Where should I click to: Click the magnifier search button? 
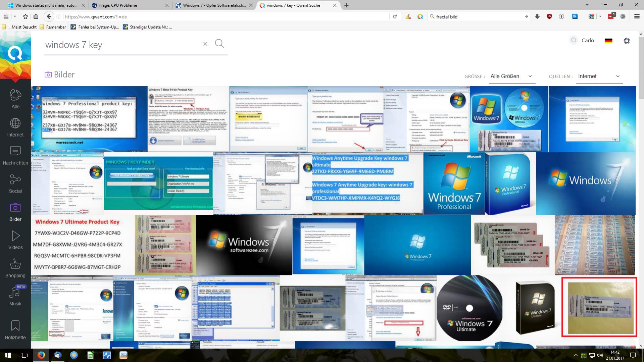[x=219, y=43]
